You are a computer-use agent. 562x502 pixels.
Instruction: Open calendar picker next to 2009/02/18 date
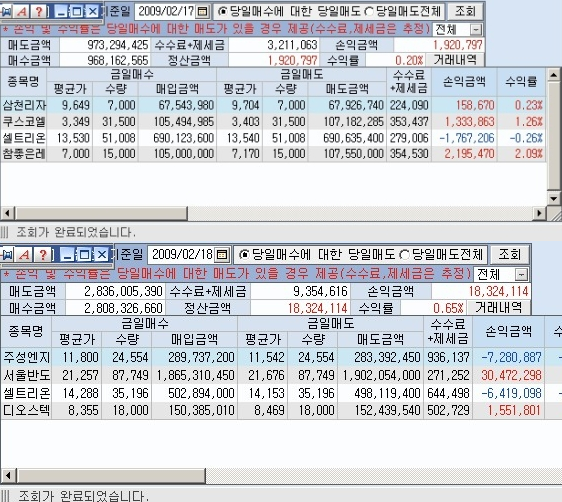click(x=222, y=254)
